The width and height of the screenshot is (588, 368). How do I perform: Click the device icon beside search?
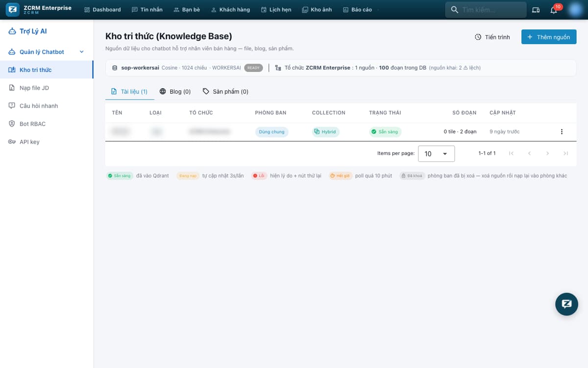coord(536,10)
